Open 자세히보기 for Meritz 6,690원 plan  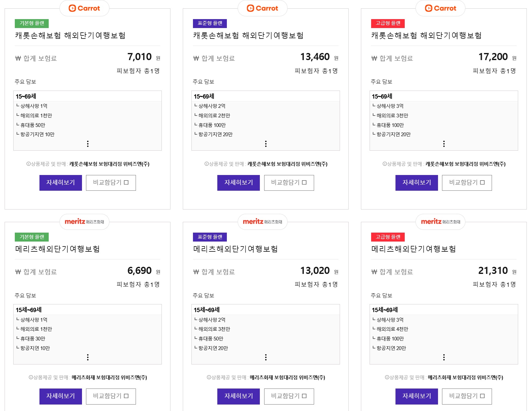pyautogui.click(x=61, y=396)
